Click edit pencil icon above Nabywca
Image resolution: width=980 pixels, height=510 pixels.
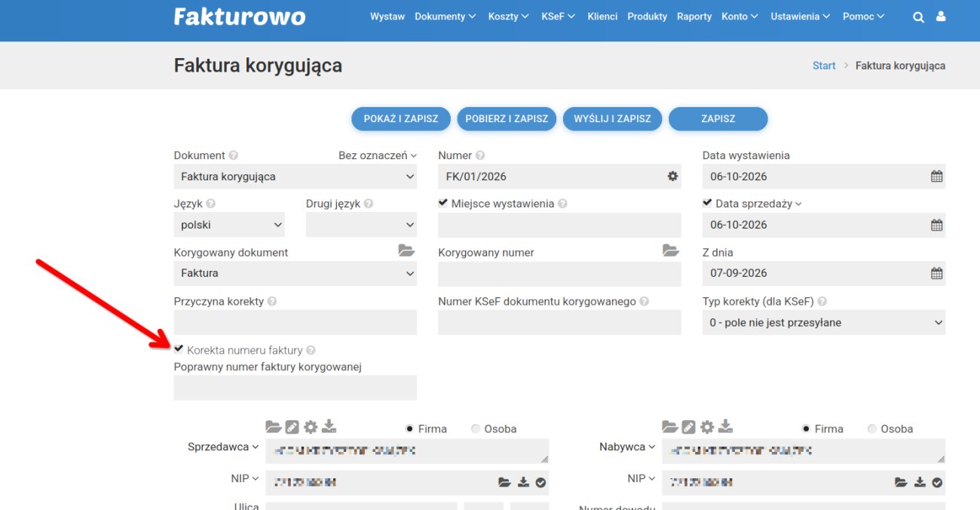[x=688, y=427]
